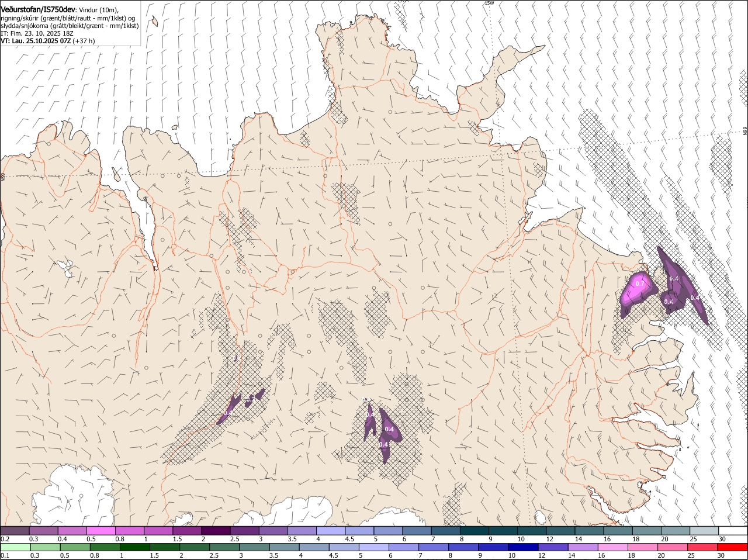
Task: Pick the lower legend swatch between 0.3 and 0.5
Action: coord(45,547)
